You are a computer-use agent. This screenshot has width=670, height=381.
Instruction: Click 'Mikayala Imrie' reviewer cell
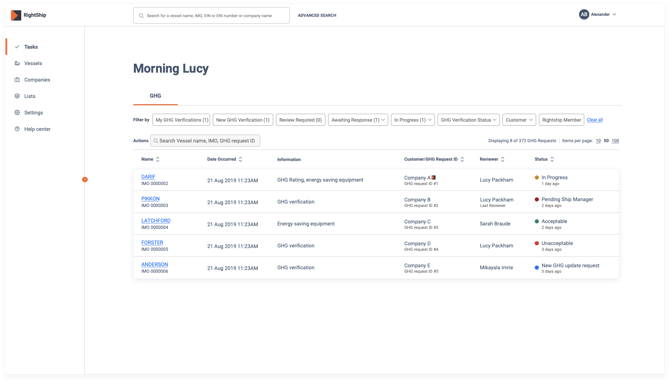[496, 268]
